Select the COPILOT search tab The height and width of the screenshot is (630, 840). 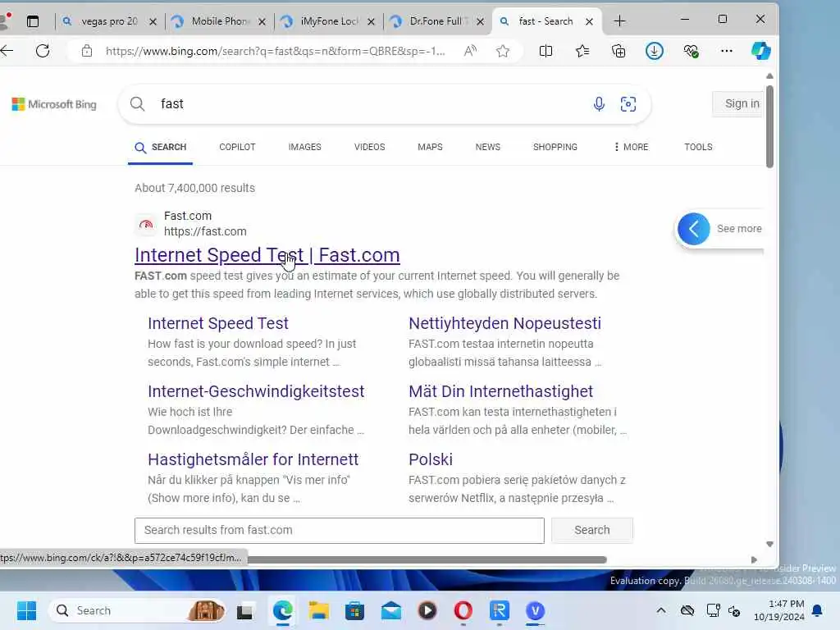[237, 147]
